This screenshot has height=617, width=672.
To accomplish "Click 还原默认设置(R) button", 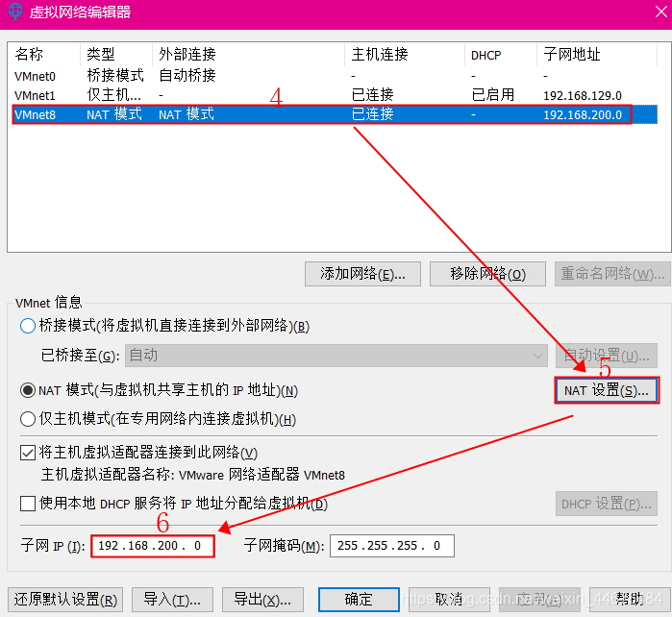I will tap(65, 600).
